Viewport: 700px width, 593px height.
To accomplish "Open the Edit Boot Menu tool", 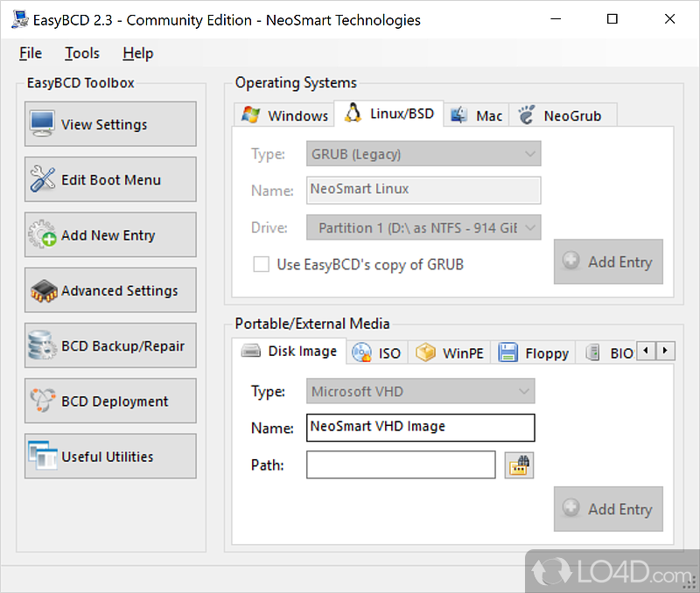I will coord(110,179).
